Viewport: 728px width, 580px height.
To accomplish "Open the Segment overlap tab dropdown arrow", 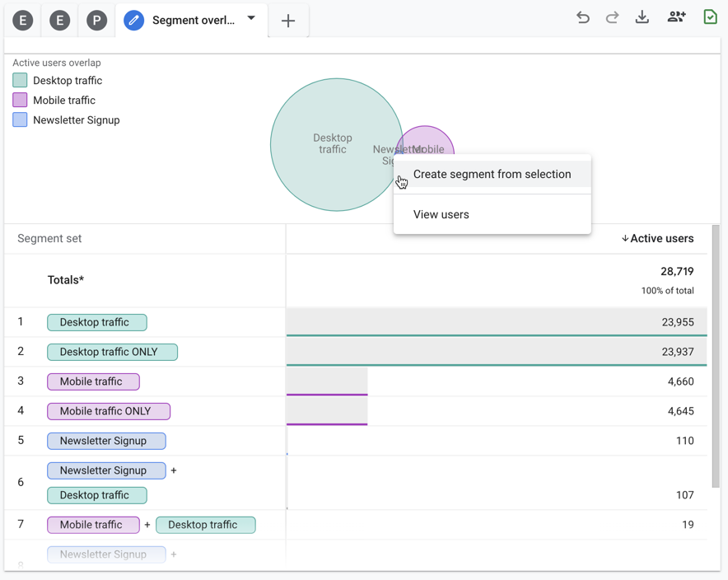I will (x=251, y=18).
